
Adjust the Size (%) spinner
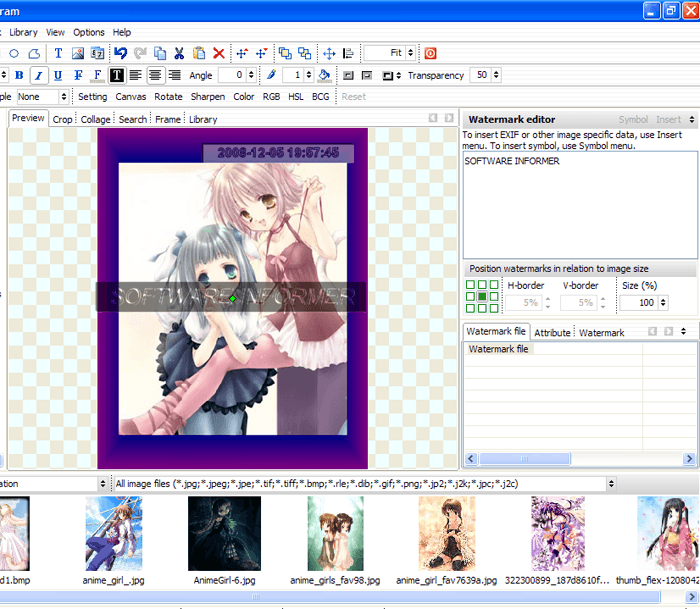(x=663, y=303)
